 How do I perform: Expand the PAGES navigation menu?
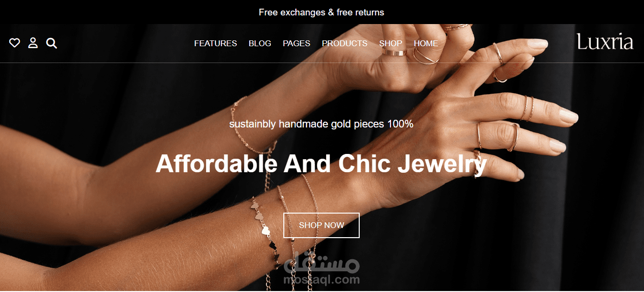tap(296, 43)
